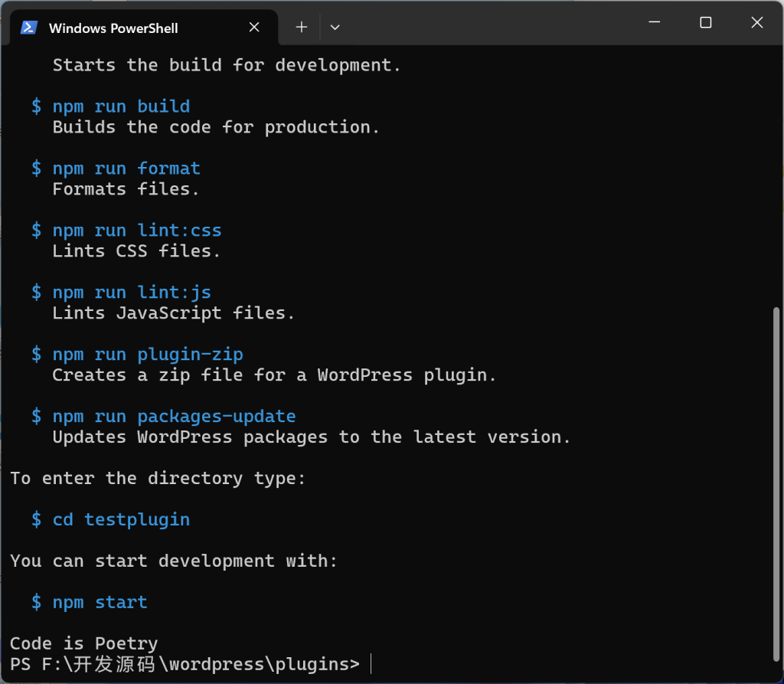Image resolution: width=784 pixels, height=684 pixels.
Task: Click the 'npm run format' command text
Action: click(x=126, y=169)
